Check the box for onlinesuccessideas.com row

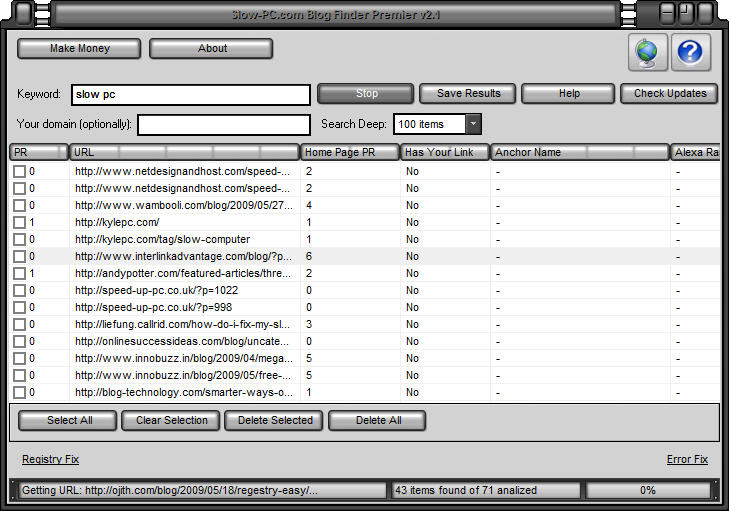19,342
